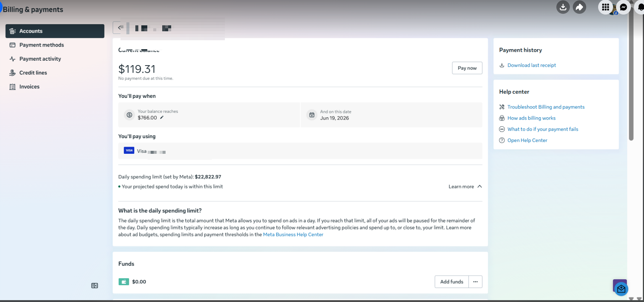644x302 pixels.
Task: Open the Accounts section
Action: point(55,31)
